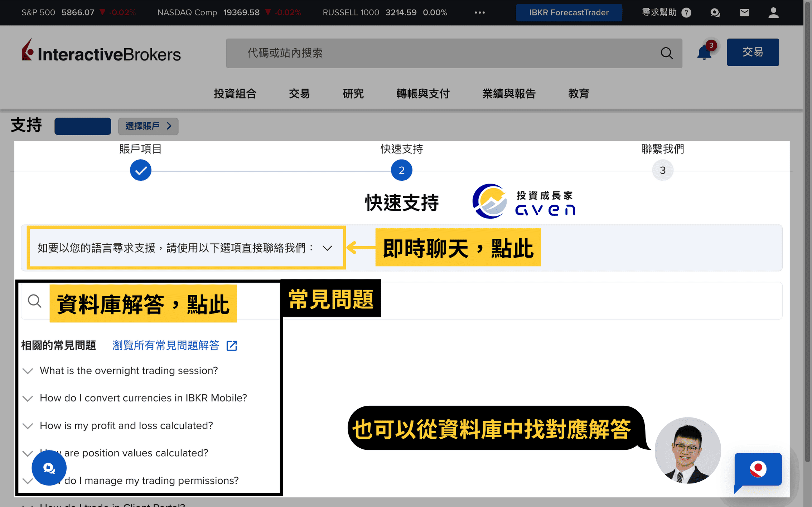Image resolution: width=812 pixels, height=507 pixels.
Task: Click 尋求幫助 help link
Action: pos(659,13)
